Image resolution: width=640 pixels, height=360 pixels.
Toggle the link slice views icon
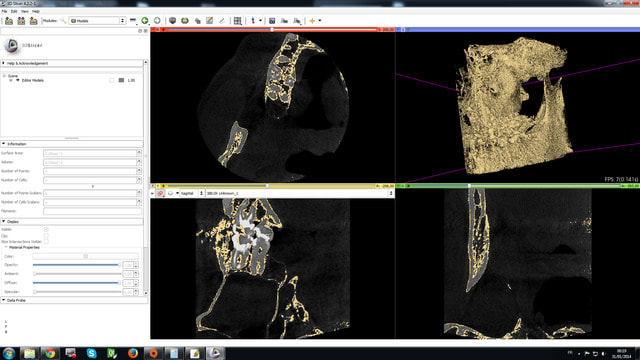[x=160, y=193]
